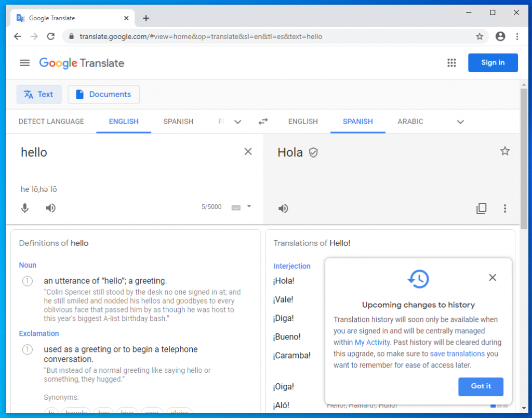Open the hamburger main menu
532x418 pixels.
(25, 63)
